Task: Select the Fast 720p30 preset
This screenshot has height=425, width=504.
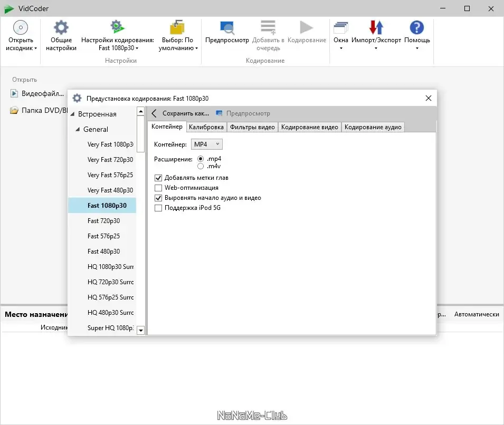Action: coord(102,221)
